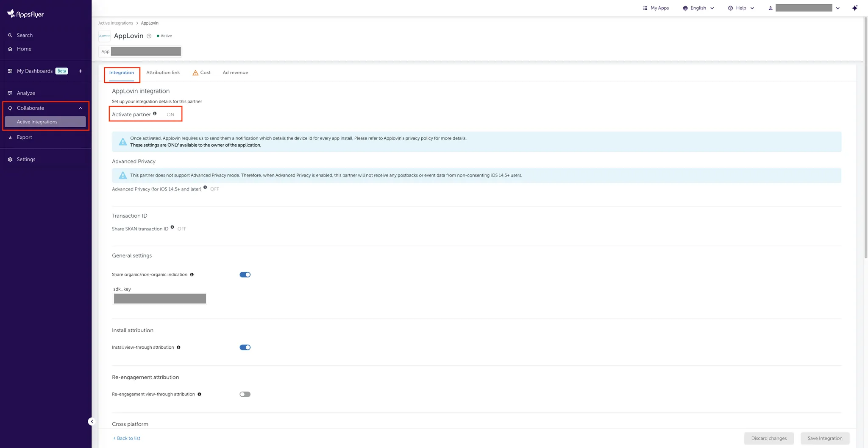Click the AppLovin partner logo
The width and height of the screenshot is (868, 448).
[104, 36]
